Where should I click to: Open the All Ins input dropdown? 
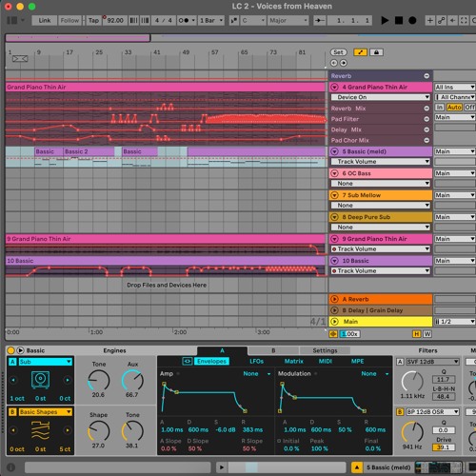[x=455, y=87]
